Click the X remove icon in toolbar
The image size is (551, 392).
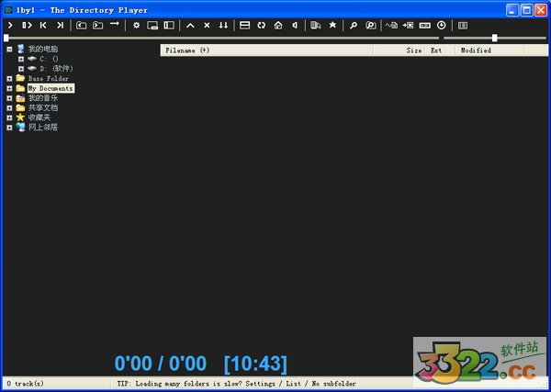(x=207, y=26)
